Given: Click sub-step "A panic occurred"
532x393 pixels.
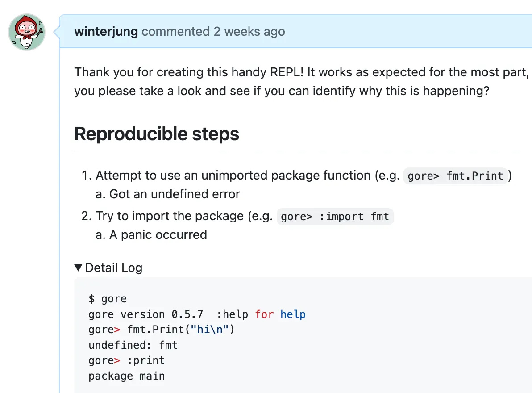Looking at the screenshot, I should coord(158,234).
